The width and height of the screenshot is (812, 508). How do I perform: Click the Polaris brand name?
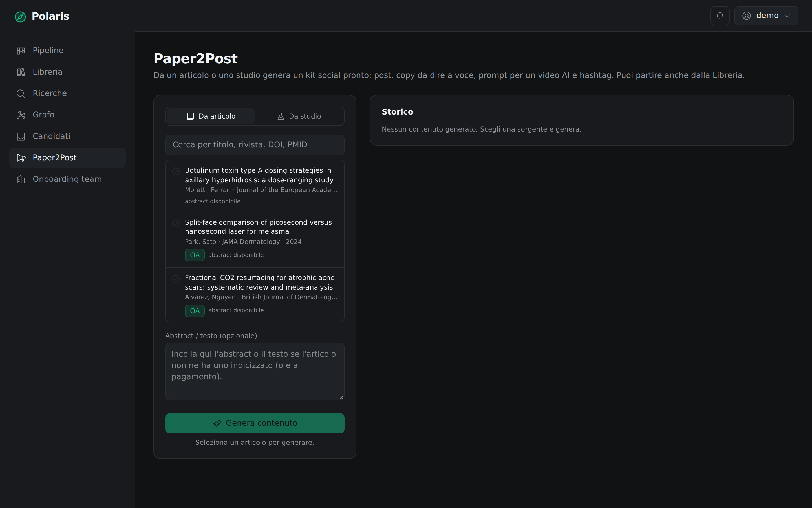50,16
